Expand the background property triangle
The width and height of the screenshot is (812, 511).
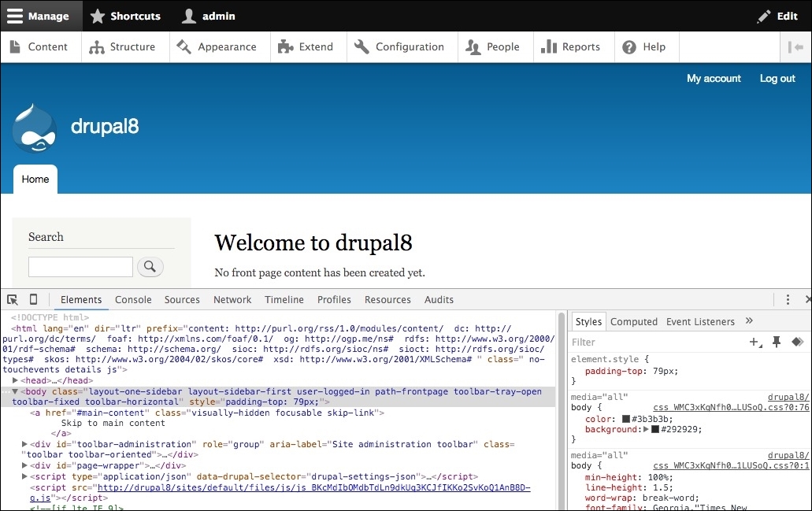(x=646, y=429)
